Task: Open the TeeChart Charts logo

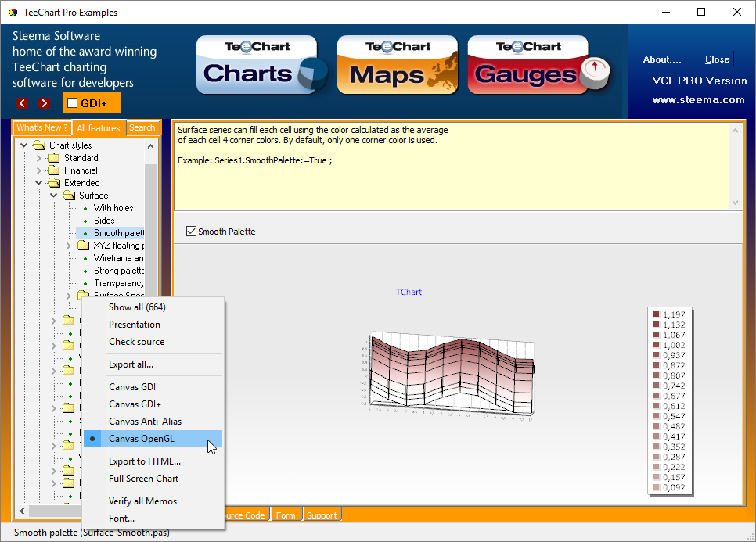Action: (261, 65)
